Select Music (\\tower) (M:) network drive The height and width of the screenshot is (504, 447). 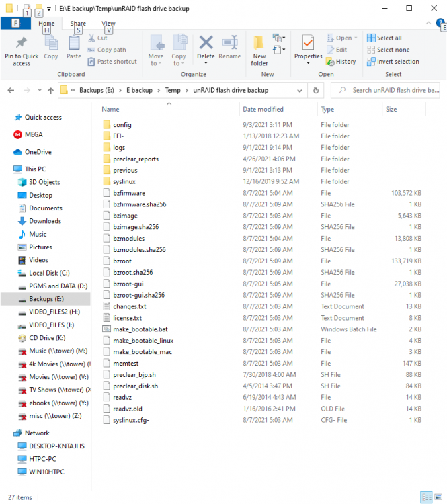point(53,351)
